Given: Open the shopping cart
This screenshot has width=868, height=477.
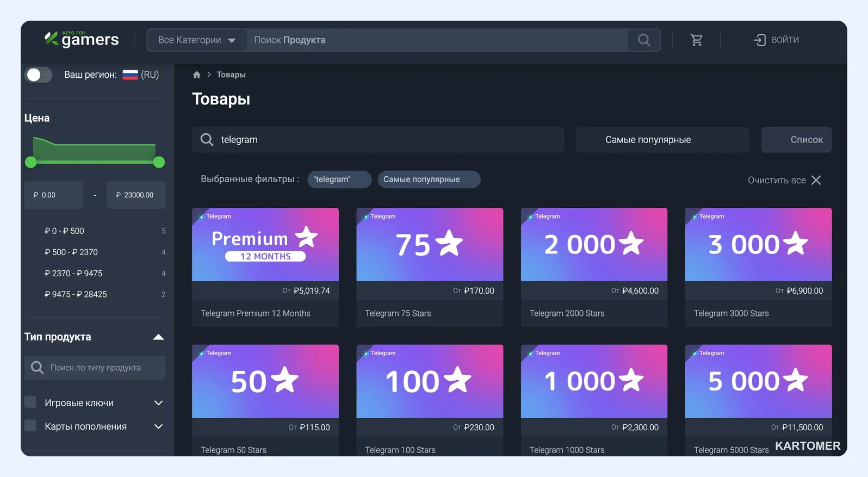Looking at the screenshot, I should pos(697,40).
